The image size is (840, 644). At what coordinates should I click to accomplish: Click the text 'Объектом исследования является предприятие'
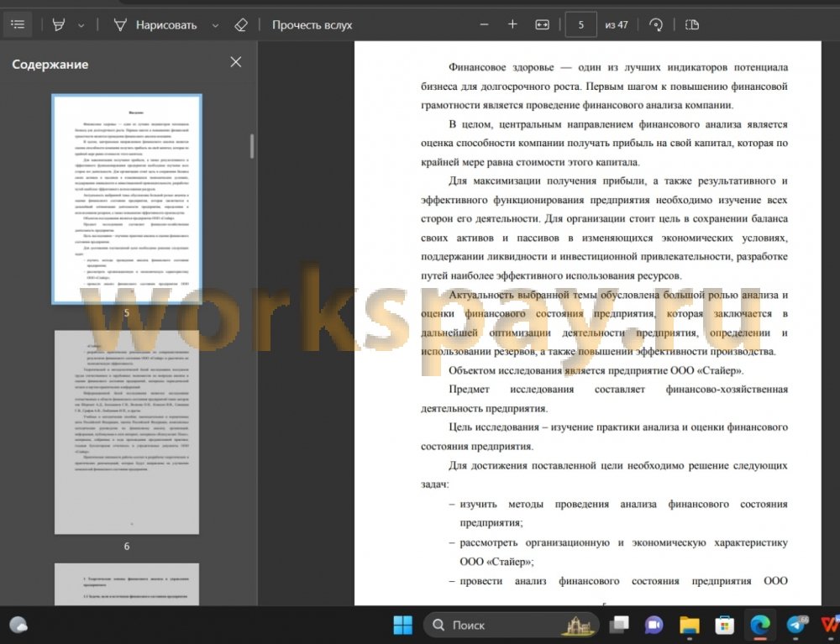(558, 370)
